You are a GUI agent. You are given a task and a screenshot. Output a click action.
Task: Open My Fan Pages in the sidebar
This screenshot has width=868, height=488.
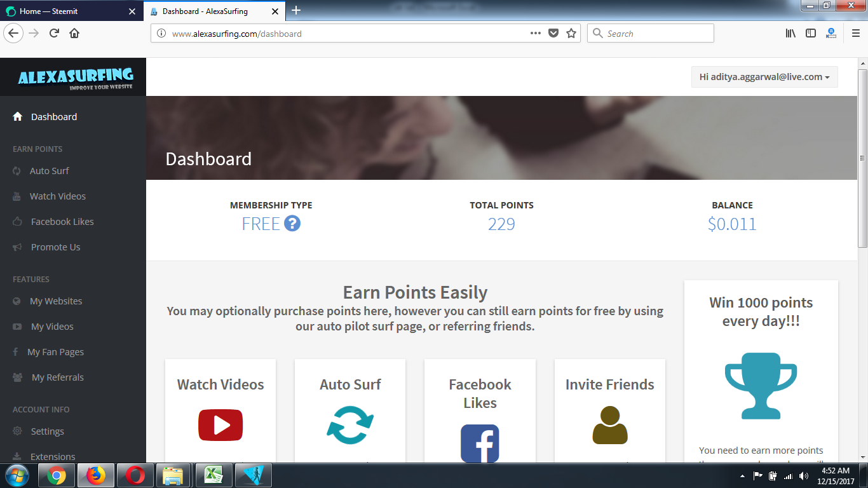(55, 352)
